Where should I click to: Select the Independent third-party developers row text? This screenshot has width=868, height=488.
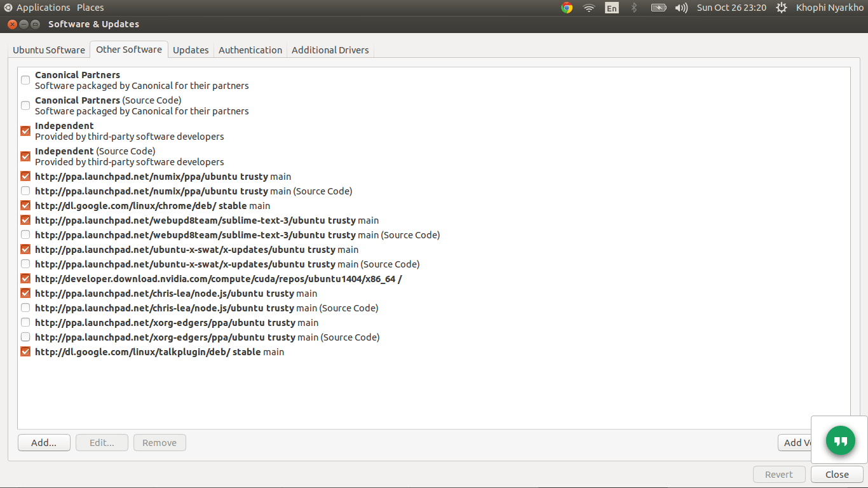click(x=130, y=131)
